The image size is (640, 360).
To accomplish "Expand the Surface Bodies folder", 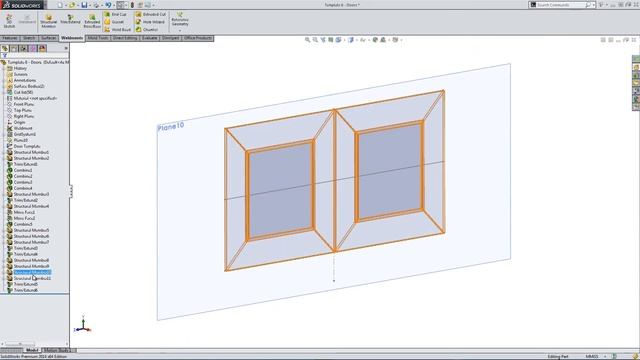I will coord(4,86).
